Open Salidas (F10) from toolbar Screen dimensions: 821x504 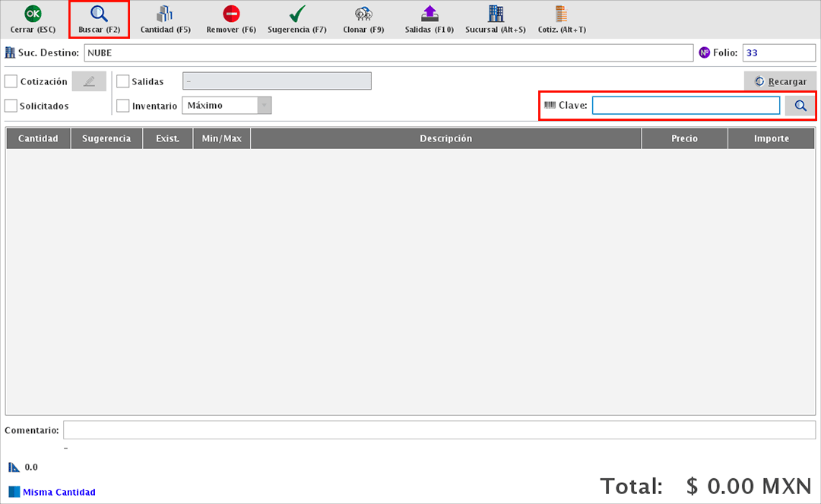coord(430,14)
